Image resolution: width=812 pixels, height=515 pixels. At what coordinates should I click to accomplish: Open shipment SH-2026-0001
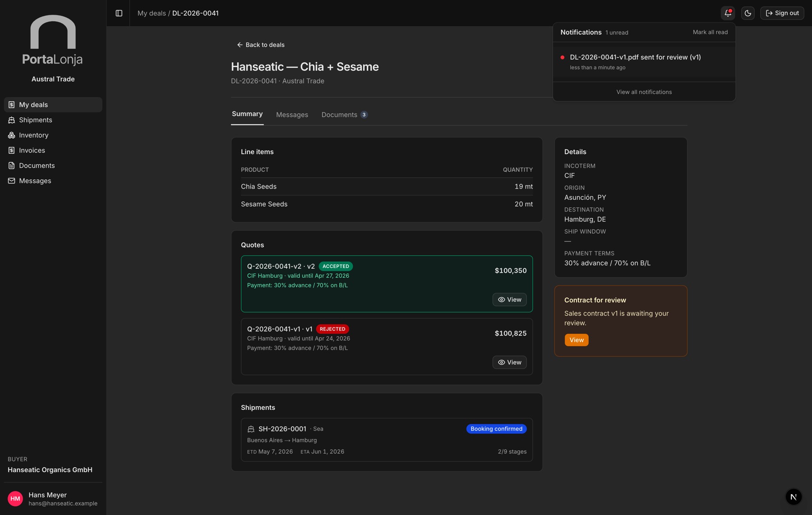tap(387, 440)
